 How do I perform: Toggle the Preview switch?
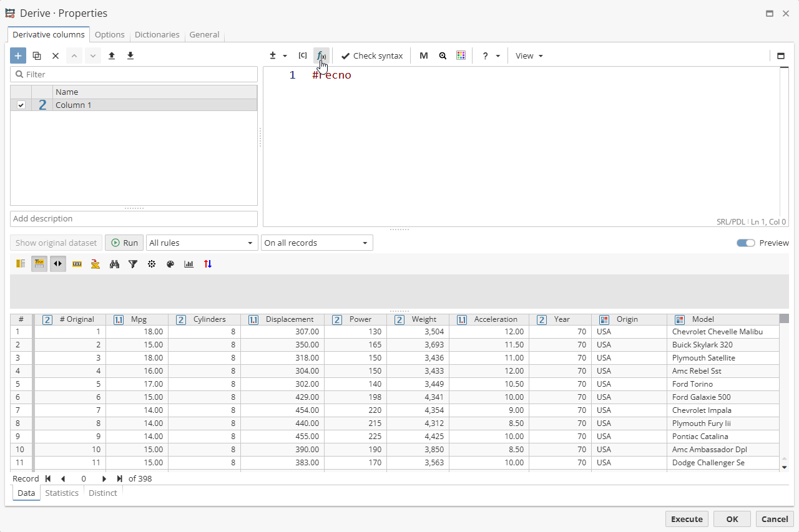coord(745,243)
